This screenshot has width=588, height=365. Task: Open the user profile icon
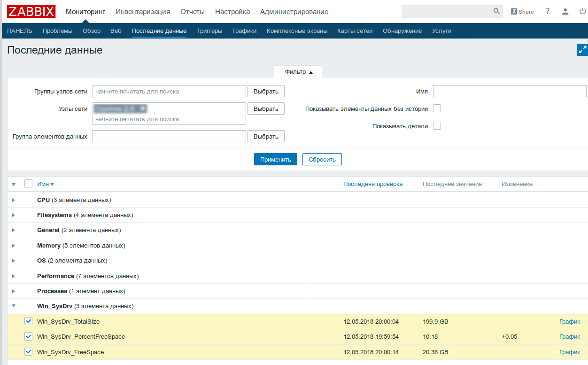click(x=565, y=12)
